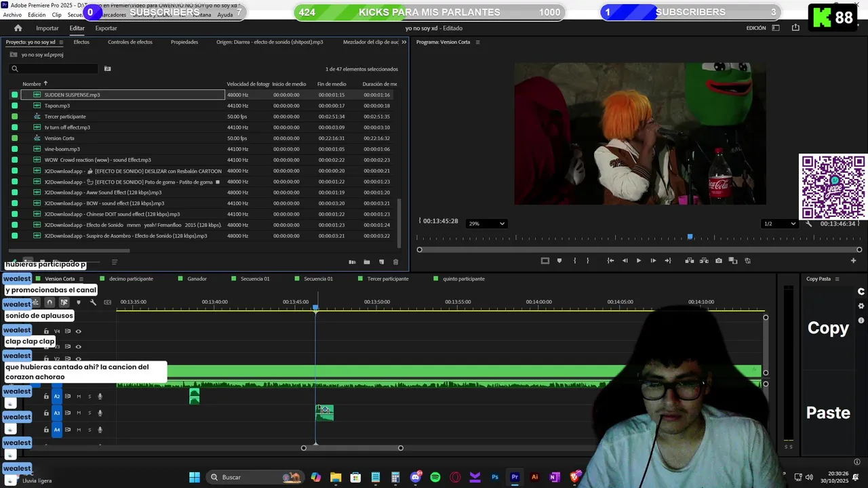Image resolution: width=868 pixels, height=488 pixels.
Task: Open the Archivo menu
Action: click(12, 15)
